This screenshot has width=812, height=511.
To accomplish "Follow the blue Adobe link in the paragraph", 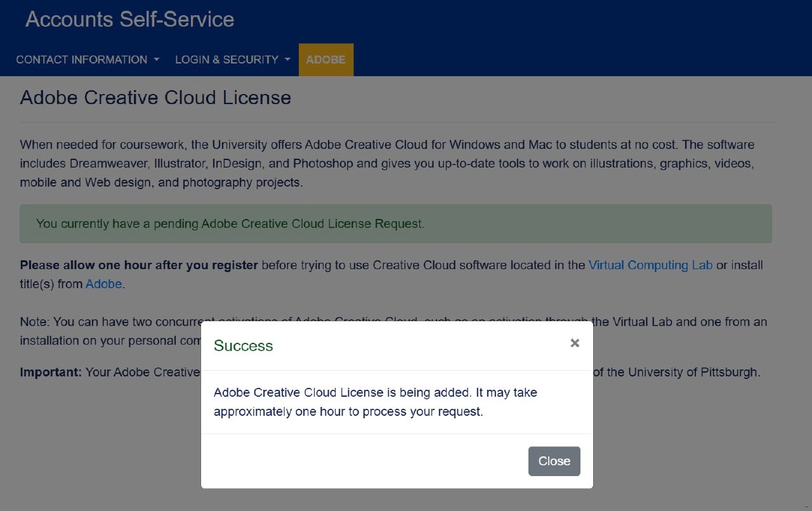I will tap(103, 284).
